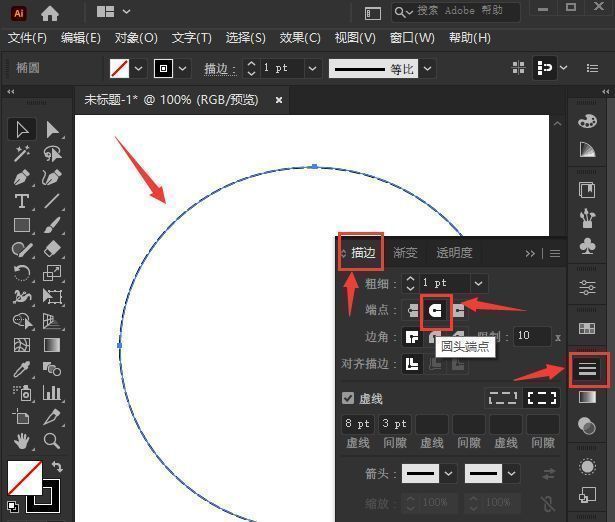
Task: Select the Shape Builder tool
Action: coord(22,321)
